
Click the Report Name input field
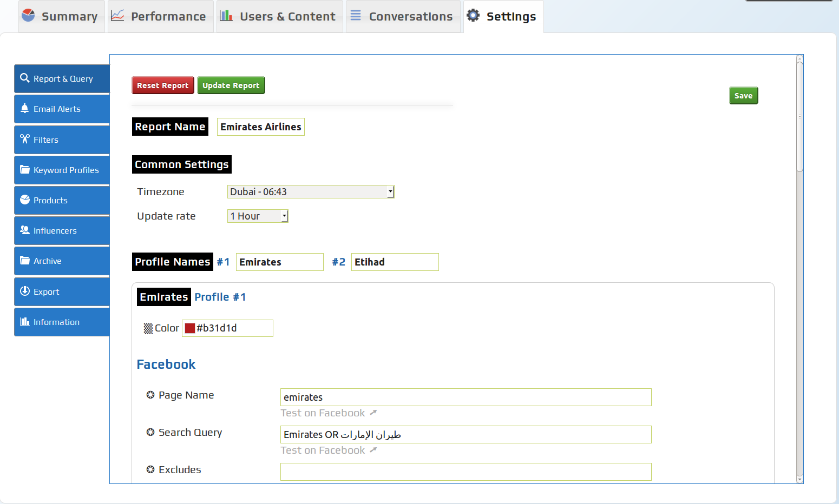click(260, 127)
